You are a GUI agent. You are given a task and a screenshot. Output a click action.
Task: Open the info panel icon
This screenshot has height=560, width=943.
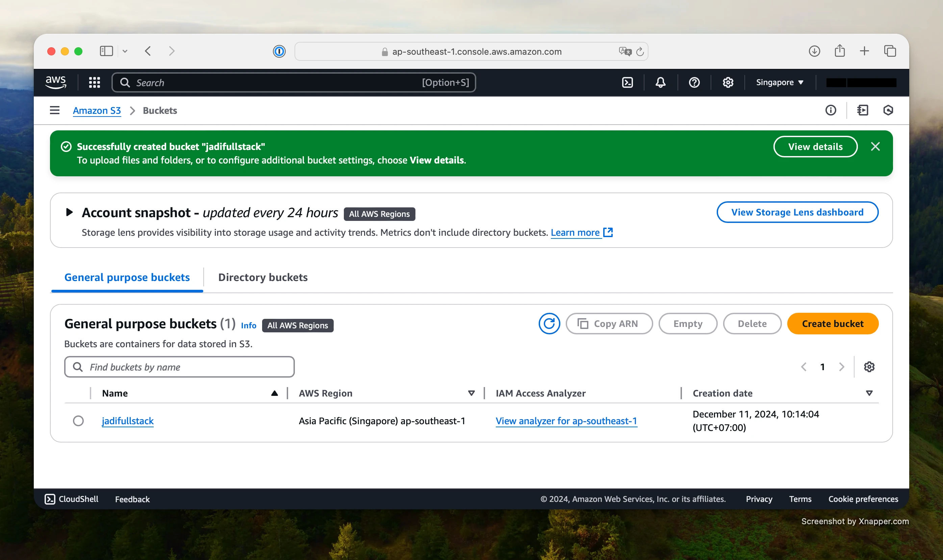pyautogui.click(x=831, y=110)
